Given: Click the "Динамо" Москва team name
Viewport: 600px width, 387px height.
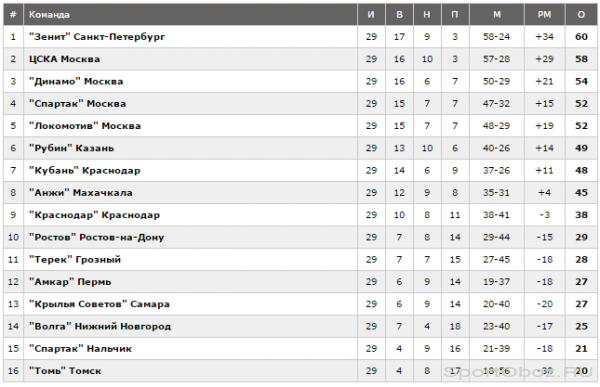Looking at the screenshot, I should coord(76,81).
